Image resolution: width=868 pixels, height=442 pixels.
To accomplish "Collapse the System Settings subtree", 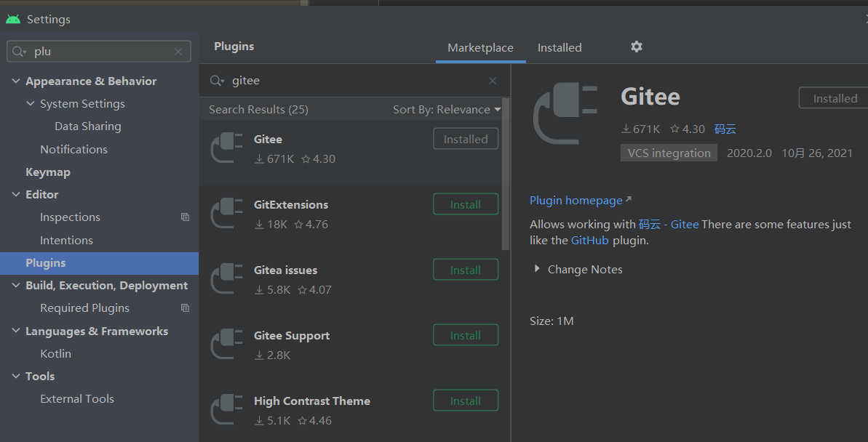I will point(31,104).
